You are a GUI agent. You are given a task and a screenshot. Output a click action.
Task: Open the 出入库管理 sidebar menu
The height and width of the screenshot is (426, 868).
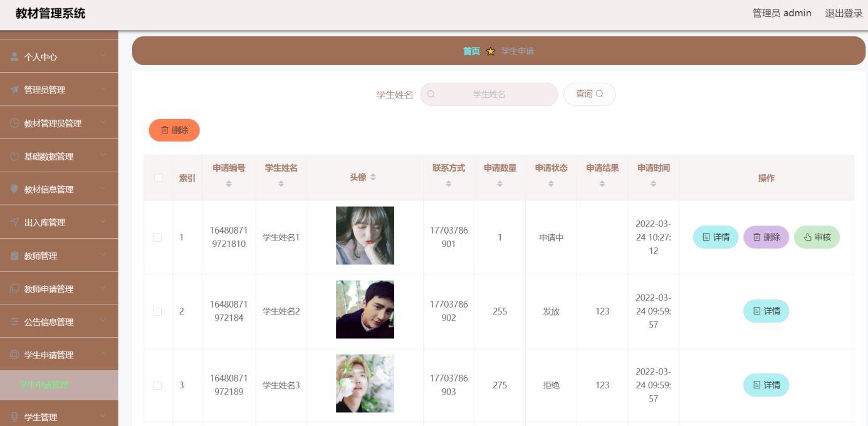[x=59, y=222]
